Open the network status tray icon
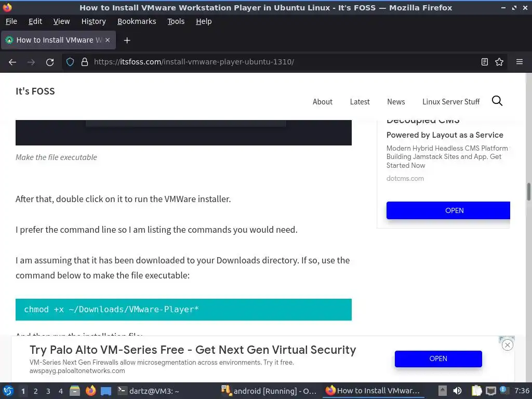 pyautogui.click(x=490, y=391)
